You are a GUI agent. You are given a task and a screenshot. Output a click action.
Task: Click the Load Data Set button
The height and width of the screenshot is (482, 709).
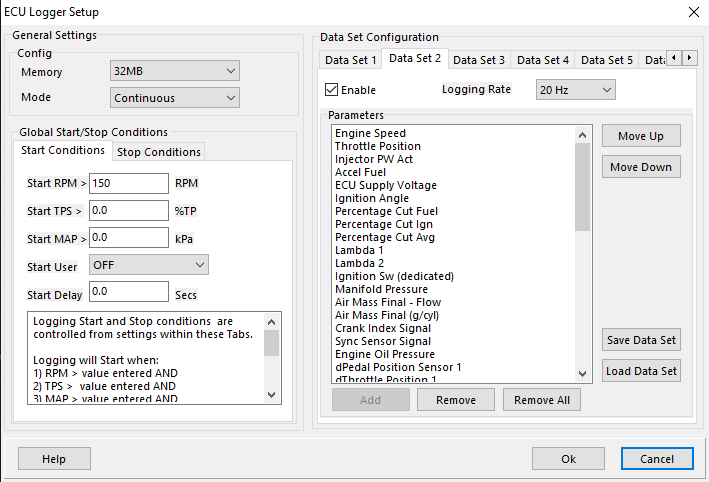641,371
